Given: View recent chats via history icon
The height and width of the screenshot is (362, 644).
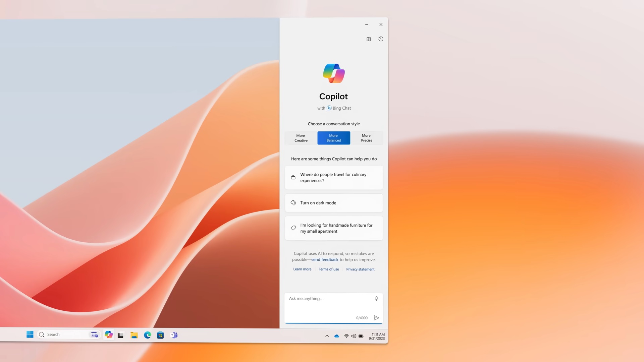Looking at the screenshot, I should pos(381,39).
